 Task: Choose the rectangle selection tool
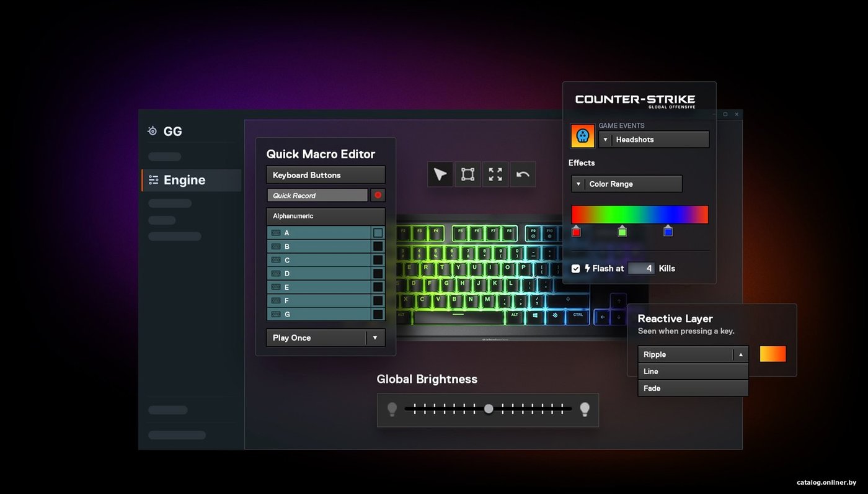coord(467,174)
